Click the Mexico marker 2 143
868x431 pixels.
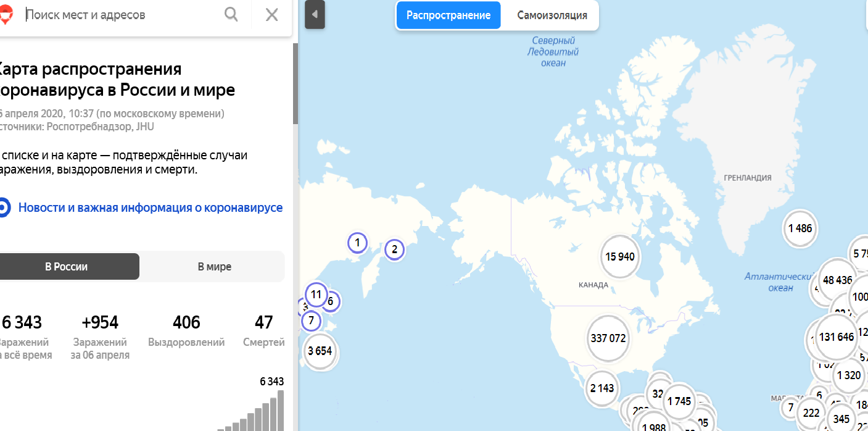coord(602,388)
